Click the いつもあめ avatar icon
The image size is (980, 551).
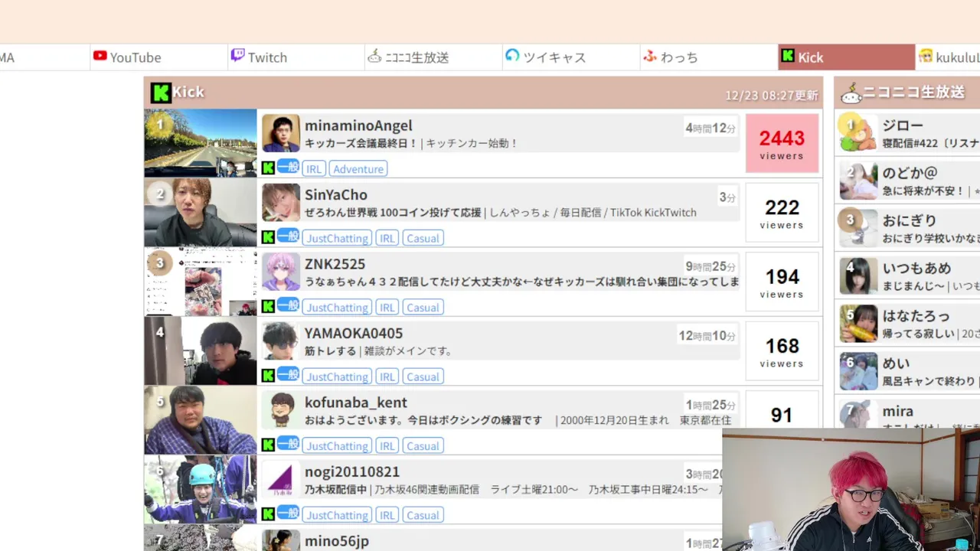point(858,276)
